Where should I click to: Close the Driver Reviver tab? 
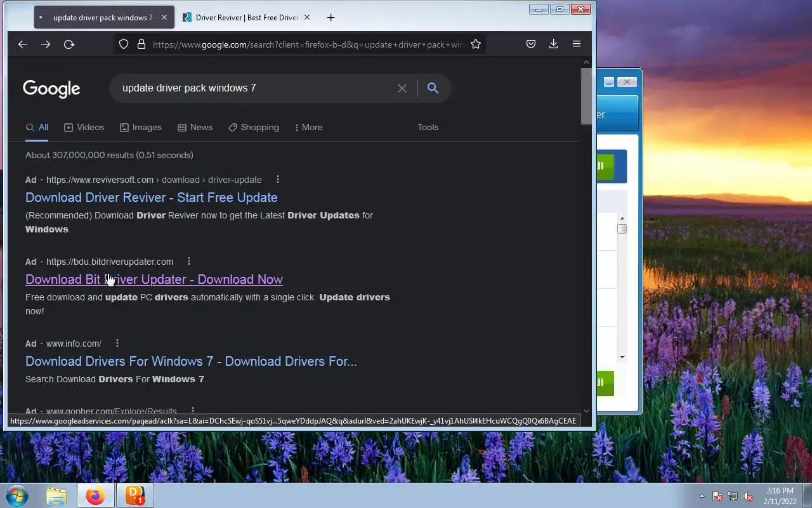[307, 18]
